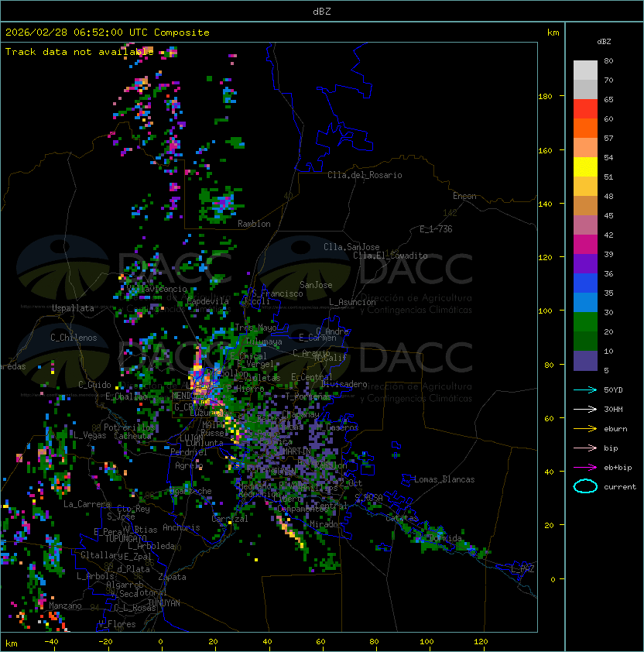Click the 'Uspallata' place label on the map
This screenshot has width=644, height=652.
(73, 308)
